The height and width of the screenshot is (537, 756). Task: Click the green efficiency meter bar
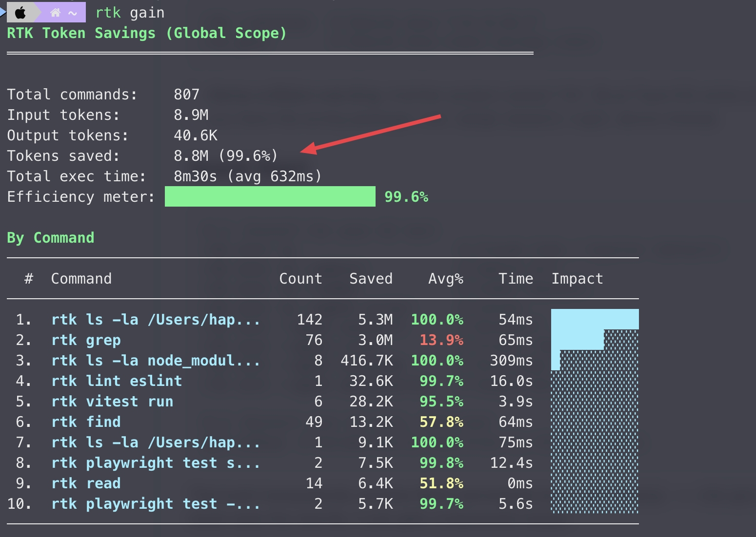pos(270,196)
